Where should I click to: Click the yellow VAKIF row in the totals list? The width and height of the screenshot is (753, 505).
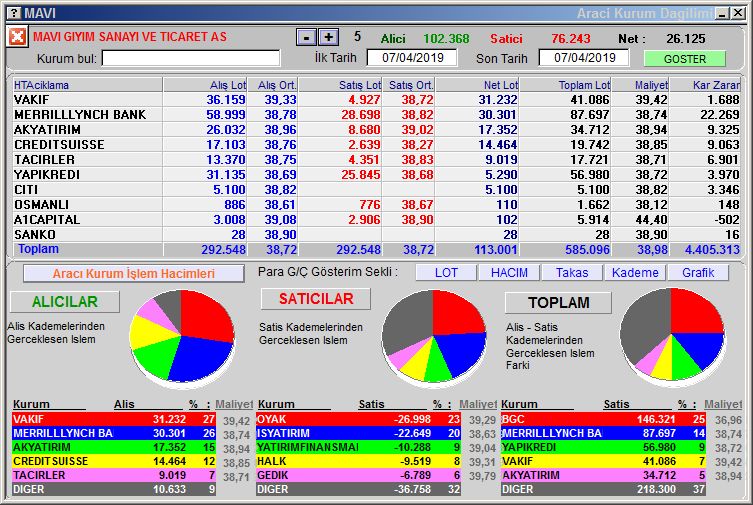604,461
